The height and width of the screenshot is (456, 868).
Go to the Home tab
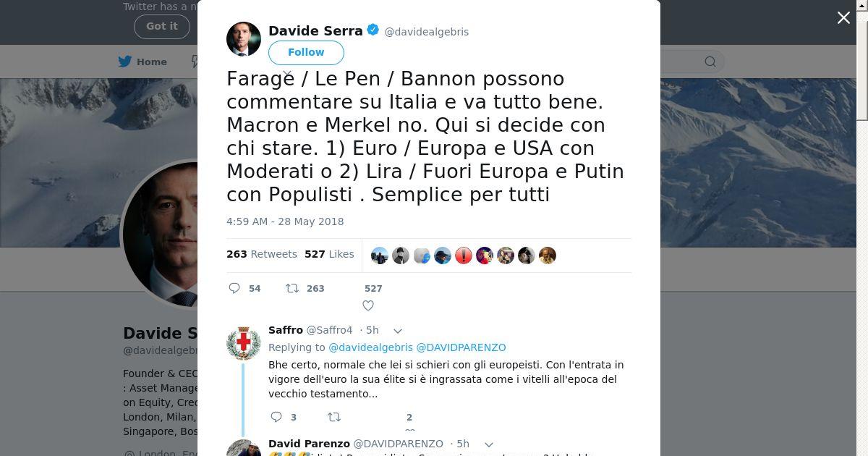pyautogui.click(x=143, y=62)
